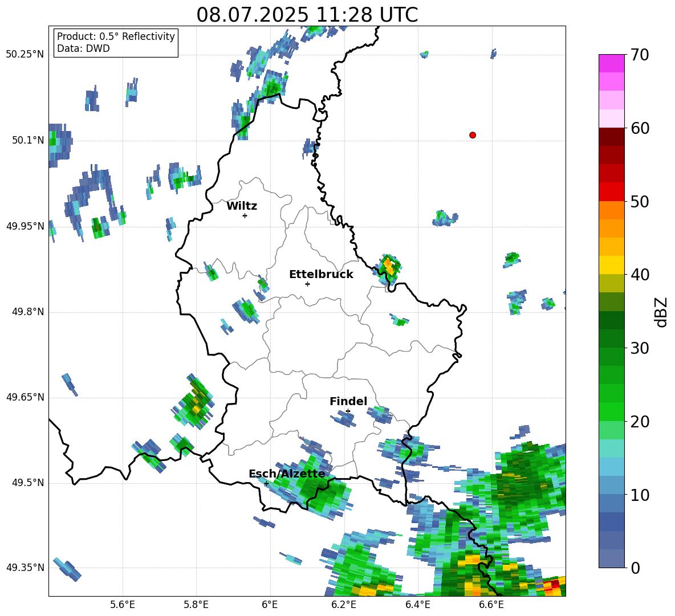Click the latitude label 49.35°N
This screenshot has width=675, height=616.
[25, 568]
